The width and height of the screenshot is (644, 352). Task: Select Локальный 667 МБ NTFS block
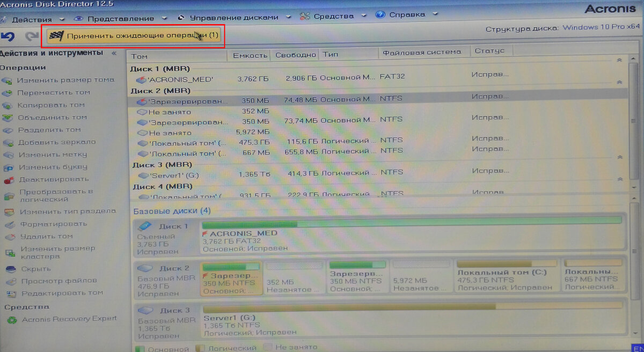[593, 276]
